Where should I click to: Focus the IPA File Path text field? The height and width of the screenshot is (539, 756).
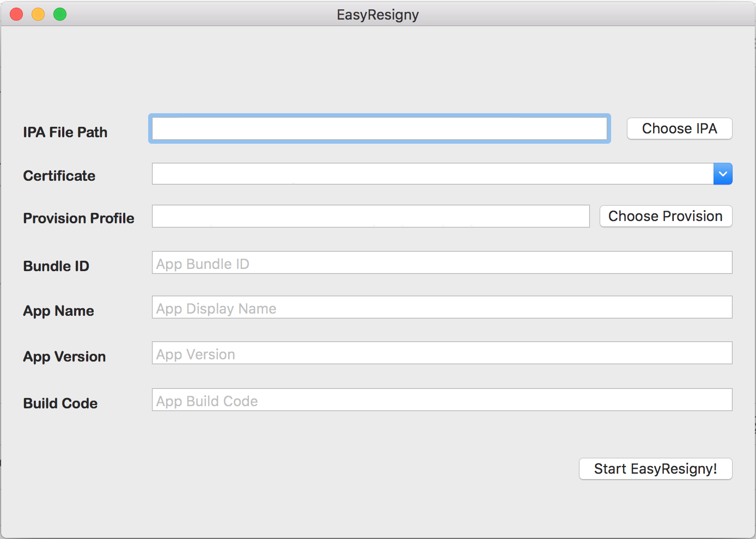[x=379, y=129]
